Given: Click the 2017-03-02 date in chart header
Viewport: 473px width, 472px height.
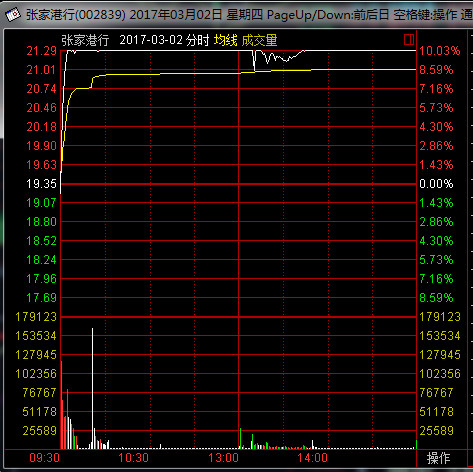Looking at the screenshot, I should (151, 40).
